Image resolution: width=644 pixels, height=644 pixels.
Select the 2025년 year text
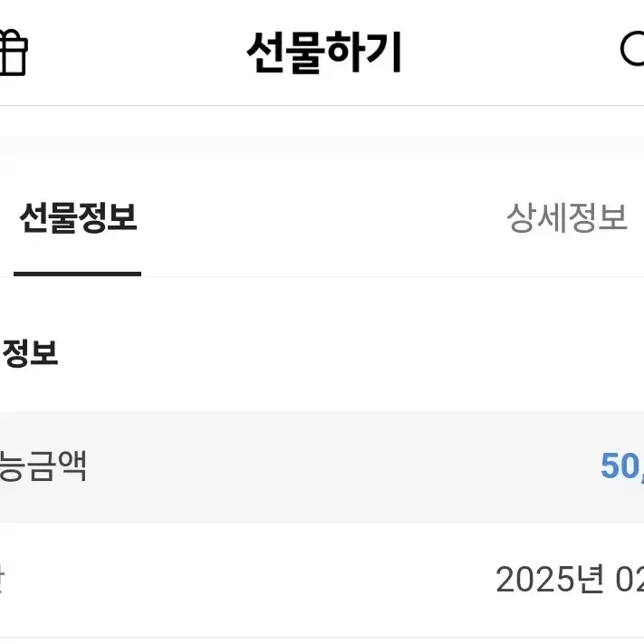[550, 579]
